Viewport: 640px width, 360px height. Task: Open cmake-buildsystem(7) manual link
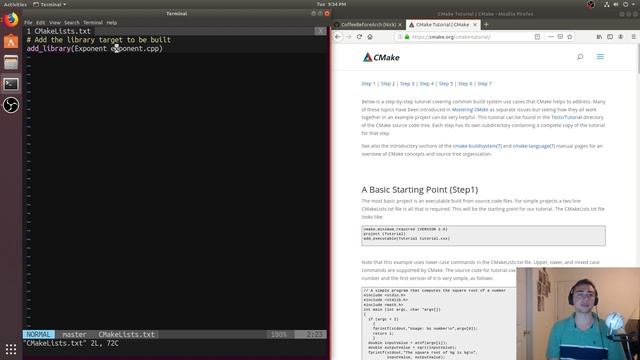[477, 146]
